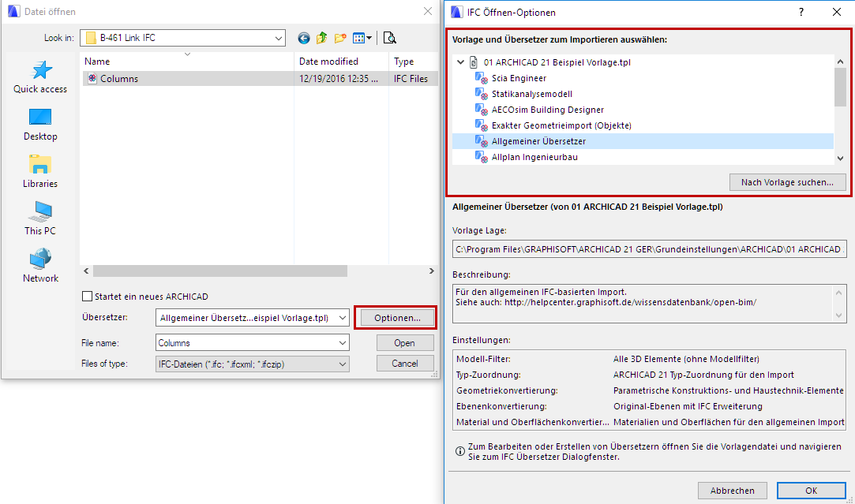Open the Übersetzer dropdown
855x504 pixels.
point(343,318)
